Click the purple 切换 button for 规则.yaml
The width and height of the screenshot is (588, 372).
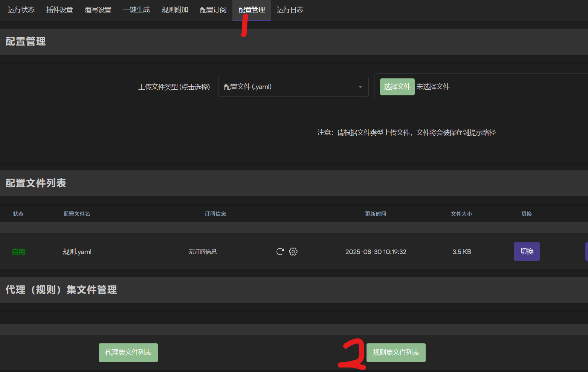point(527,252)
